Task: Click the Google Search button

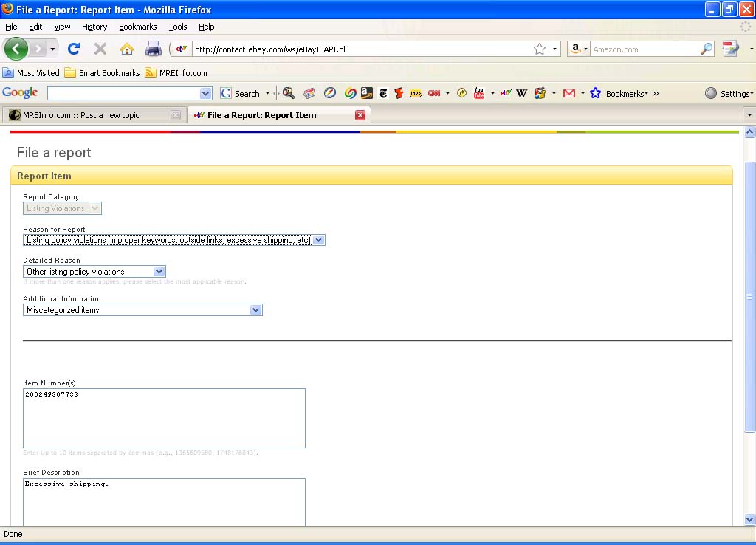Action: (x=240, y=94)
